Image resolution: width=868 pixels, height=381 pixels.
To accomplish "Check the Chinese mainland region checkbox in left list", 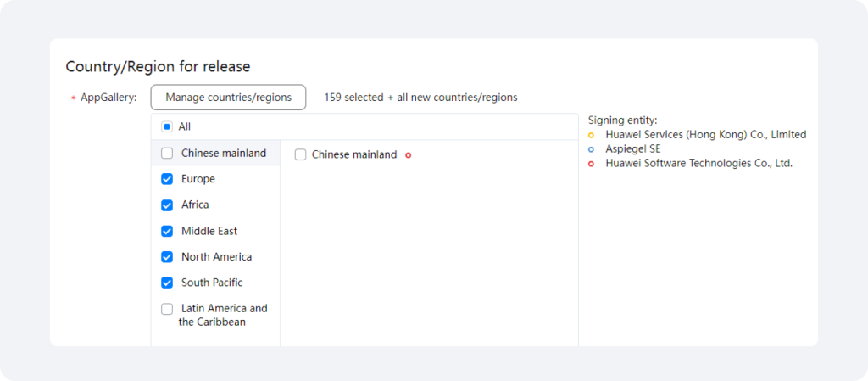I will coord(167,154).
